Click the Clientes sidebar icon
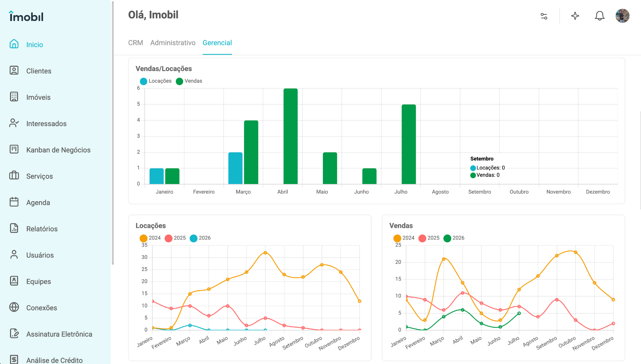This screenshot has width=641, height=364. tap(14, 70)
